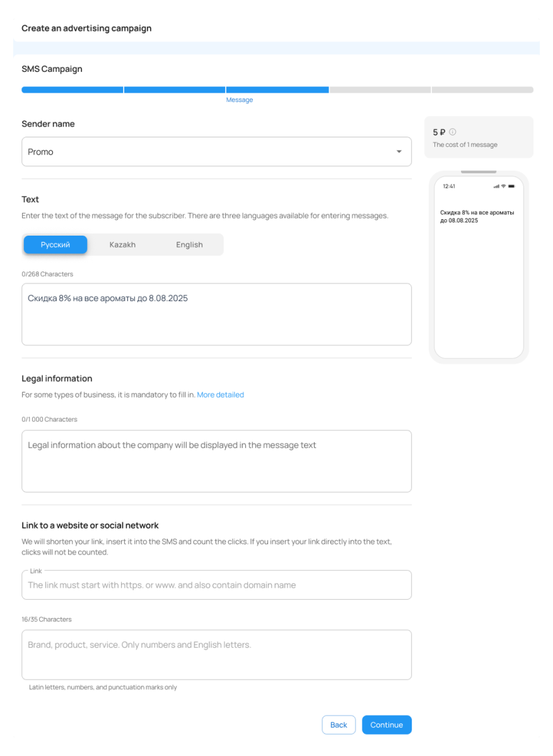Click the fourth progress step segment
The width and height of the screenshot is (553, 756).
tap(380, 90)
